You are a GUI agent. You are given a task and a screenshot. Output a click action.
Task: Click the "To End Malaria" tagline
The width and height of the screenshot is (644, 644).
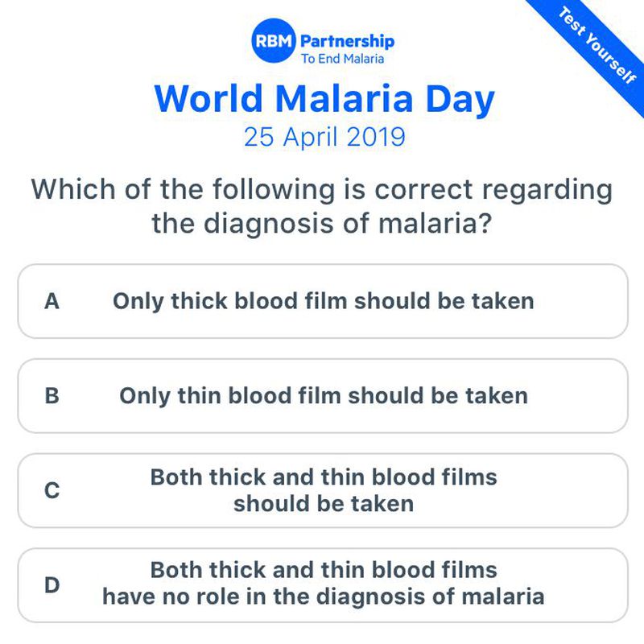pyautogui.click(x=342, y=59)
